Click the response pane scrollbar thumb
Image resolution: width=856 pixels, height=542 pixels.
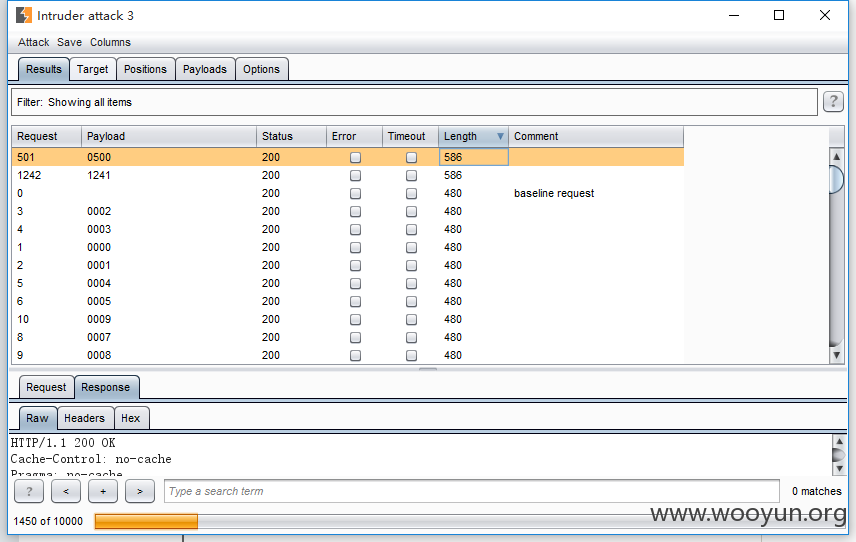tap(839, 455)
